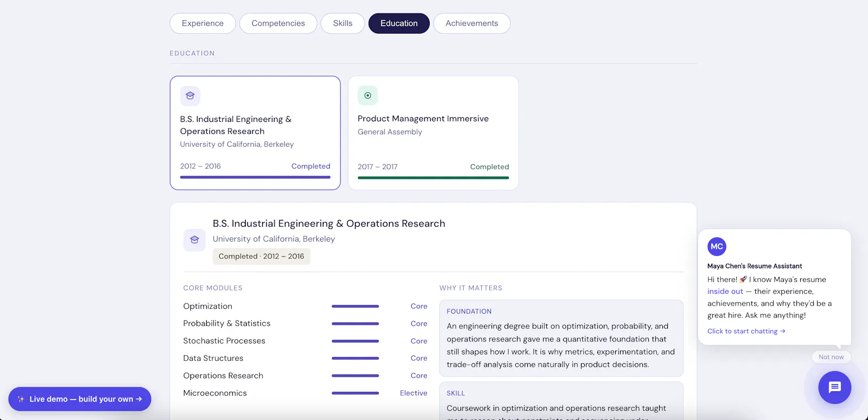Click 'Maya Chen's Resume Assistant' title
The image size is (868, 420).
point(755,266)
